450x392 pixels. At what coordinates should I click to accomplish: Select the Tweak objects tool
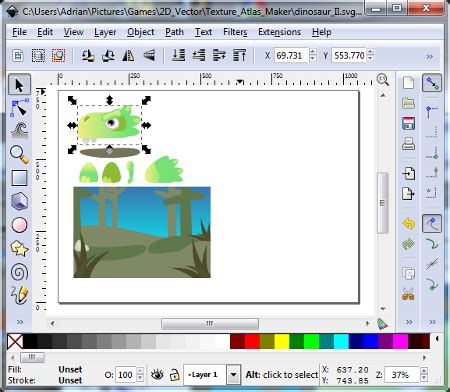pos(19,131)
